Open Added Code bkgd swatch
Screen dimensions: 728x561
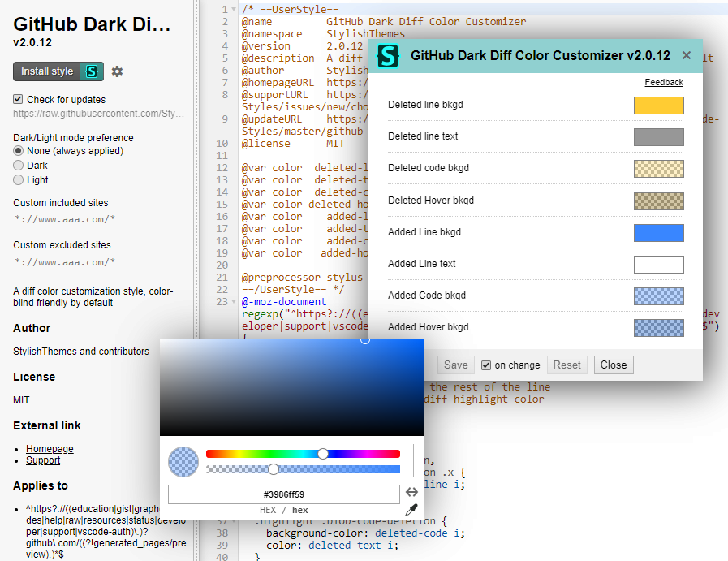pyautogui.click(x=658, y=296)
